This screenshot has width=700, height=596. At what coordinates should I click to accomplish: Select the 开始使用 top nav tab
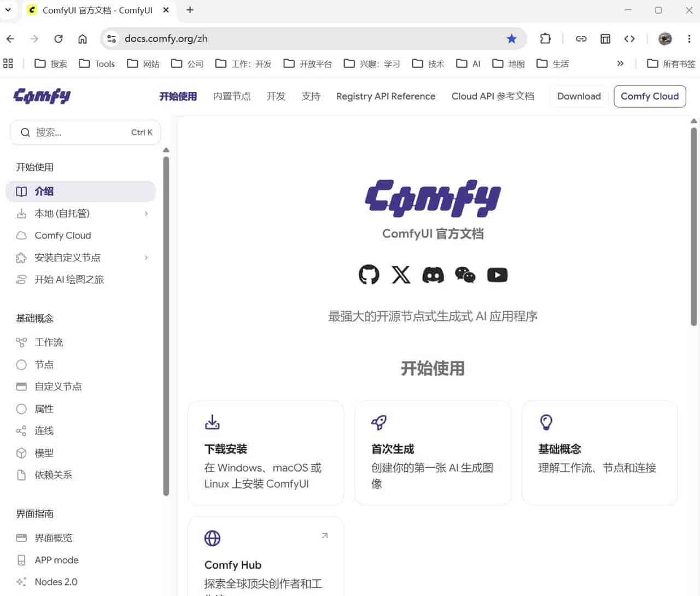[x=178, y=96]
